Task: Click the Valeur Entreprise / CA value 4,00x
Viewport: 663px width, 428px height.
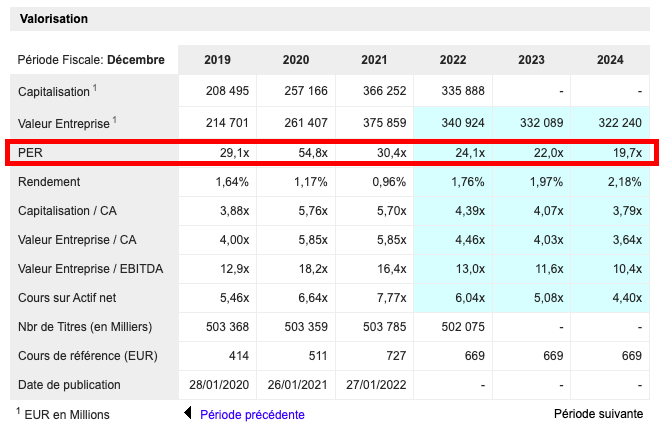Action: [234, 240]
